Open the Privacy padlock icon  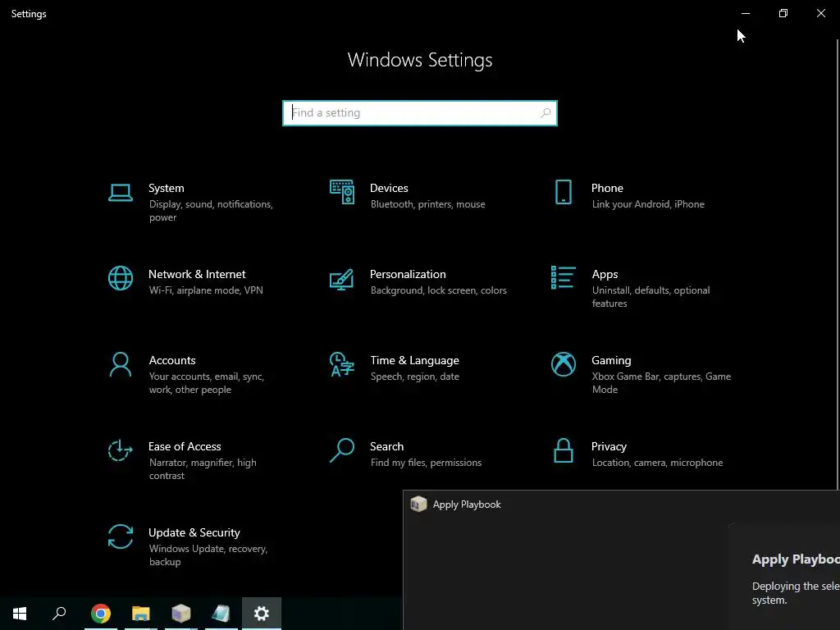coord(563,450)
